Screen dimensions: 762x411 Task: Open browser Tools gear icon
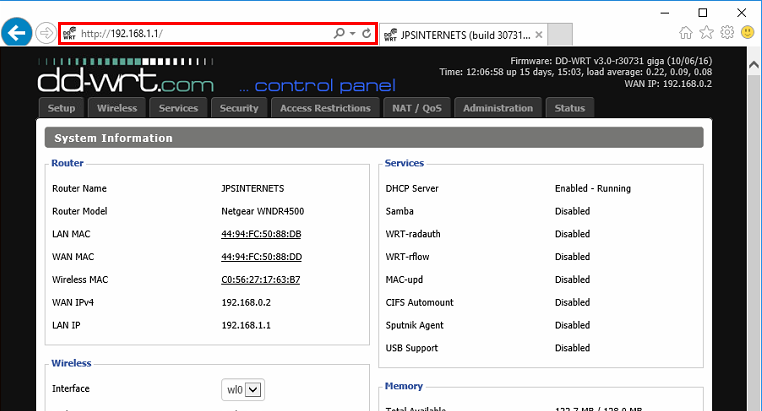pyautogui.click(x=727, y=33)
